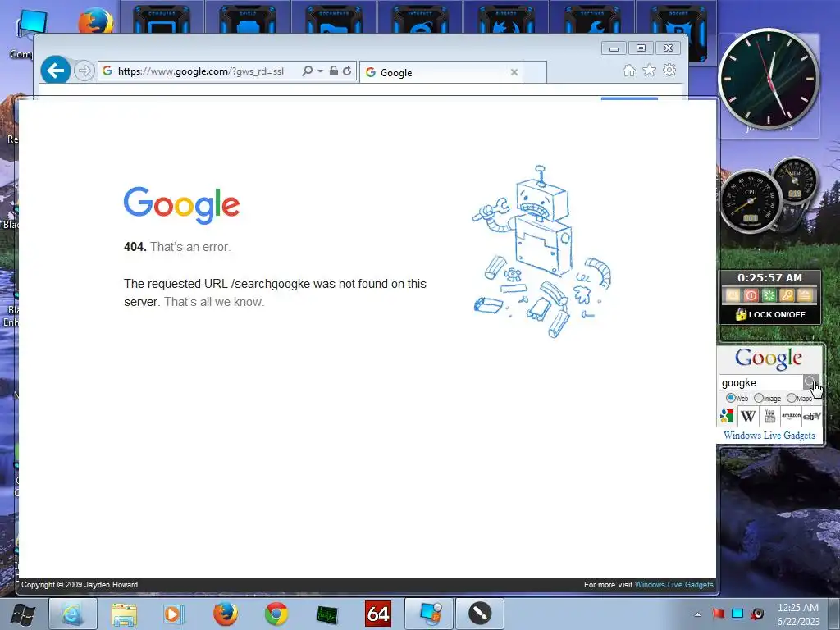Close the Google tab with its X

[514, 72]
